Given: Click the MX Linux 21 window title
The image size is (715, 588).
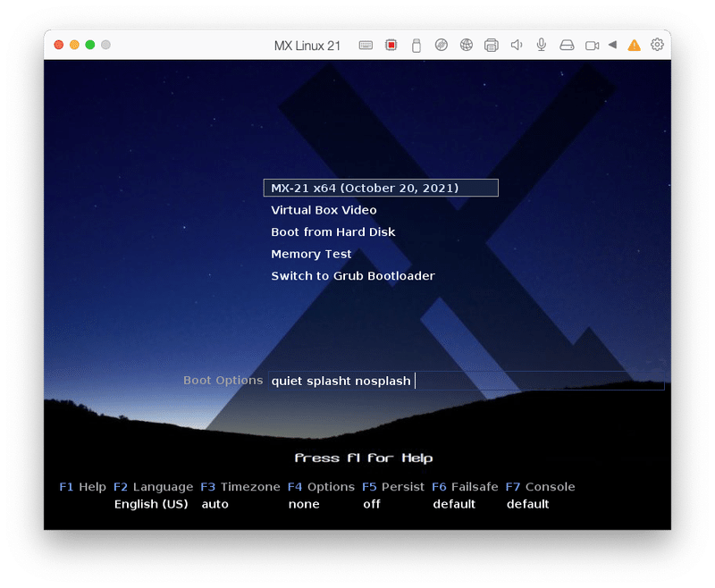Looking at the screenshot, I should [x=307, y=46].
